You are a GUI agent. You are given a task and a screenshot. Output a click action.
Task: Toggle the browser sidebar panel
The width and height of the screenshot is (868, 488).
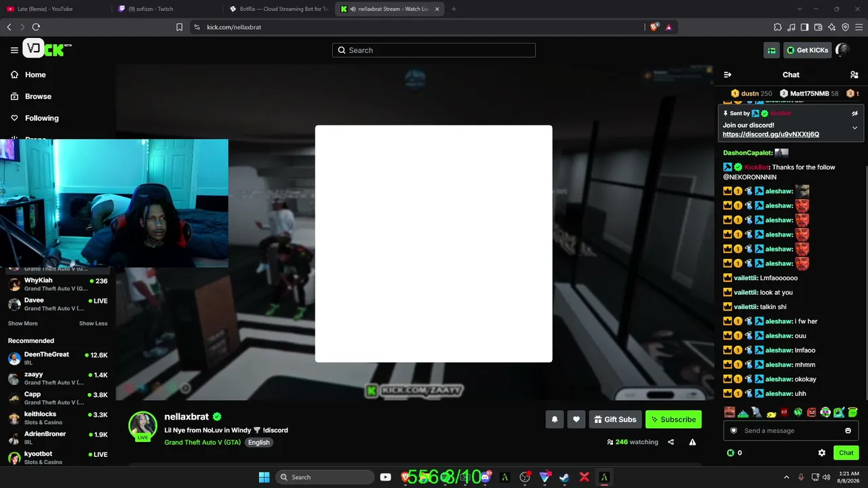tap(805, 27)
